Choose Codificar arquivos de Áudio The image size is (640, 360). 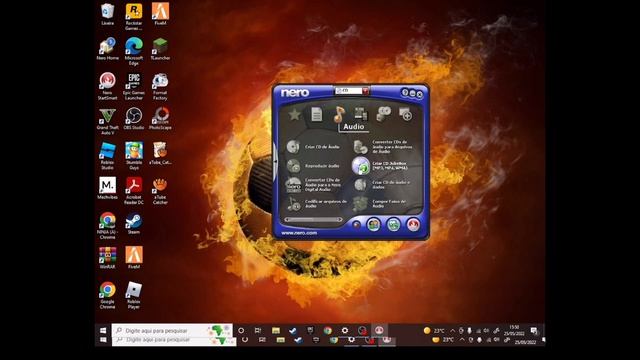[317, 204]
